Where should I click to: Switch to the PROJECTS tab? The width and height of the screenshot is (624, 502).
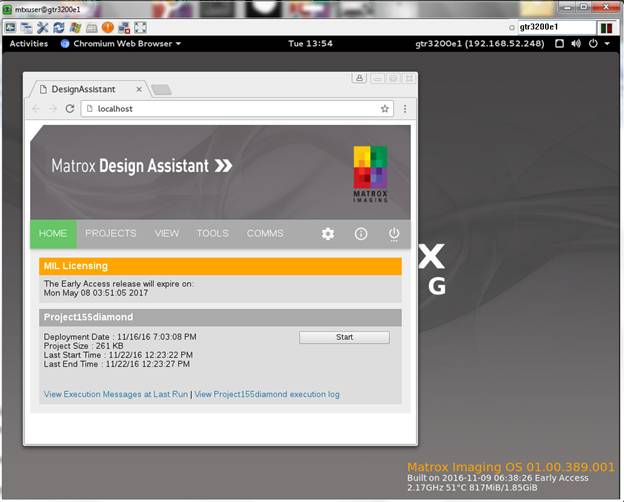tap(111, 233)
